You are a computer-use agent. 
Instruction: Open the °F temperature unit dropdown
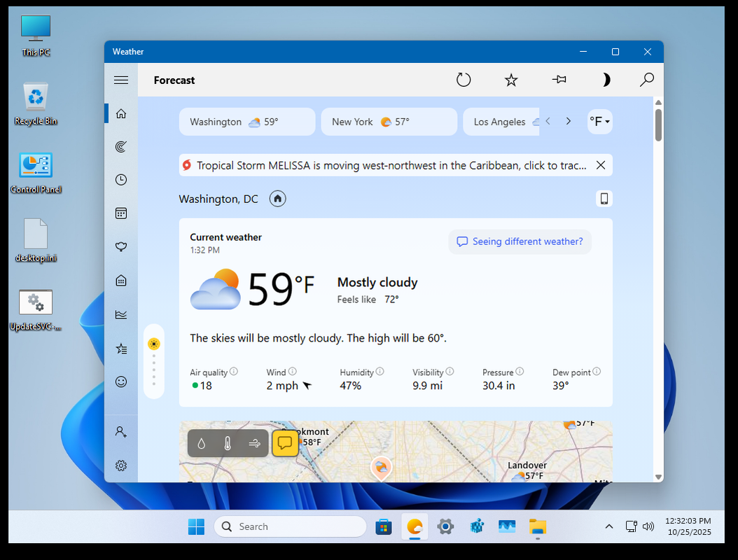click(599, 121)
